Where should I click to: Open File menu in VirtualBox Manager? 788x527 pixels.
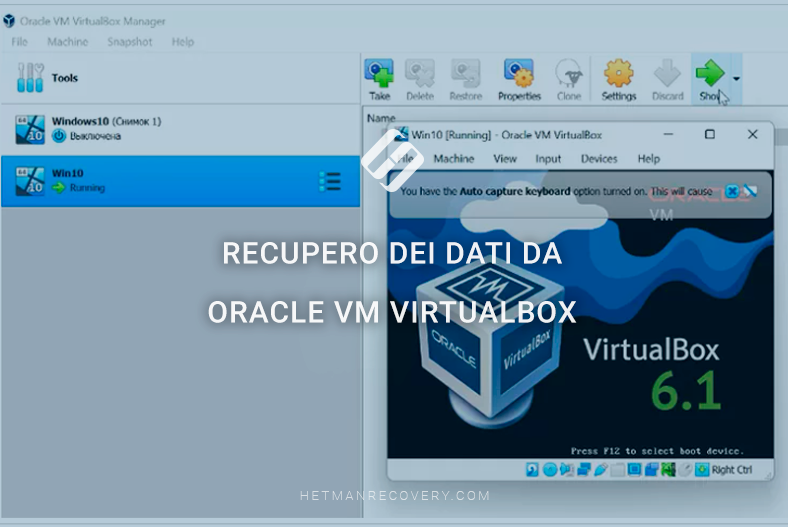pos(19,42)
